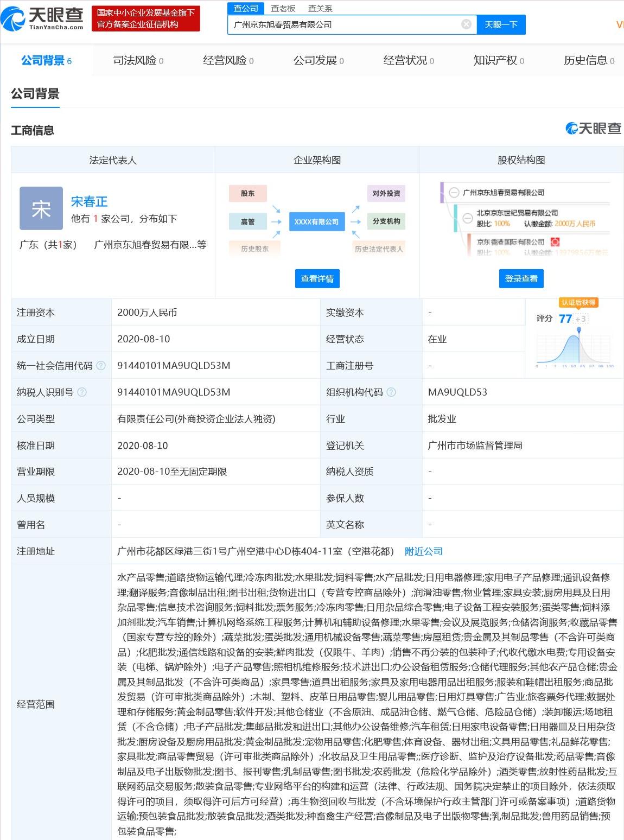Open the 公司背景 tab
624x840 pixels.
pos(46,61)
